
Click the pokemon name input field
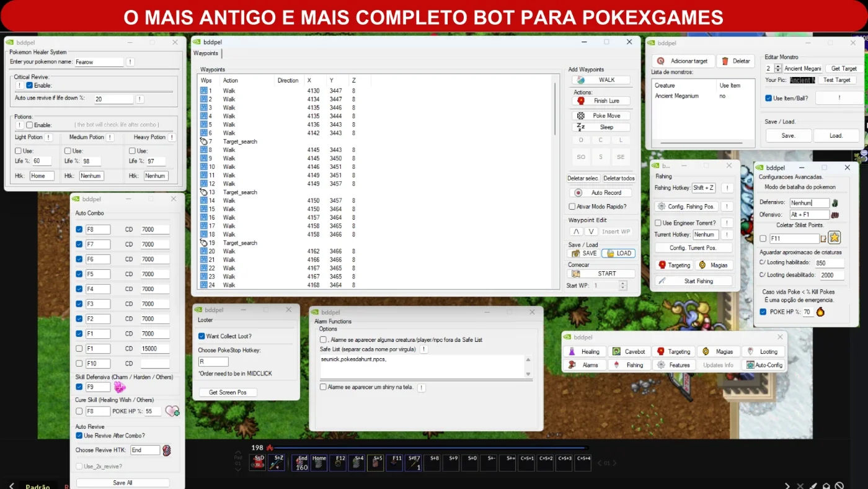(99, 62)
